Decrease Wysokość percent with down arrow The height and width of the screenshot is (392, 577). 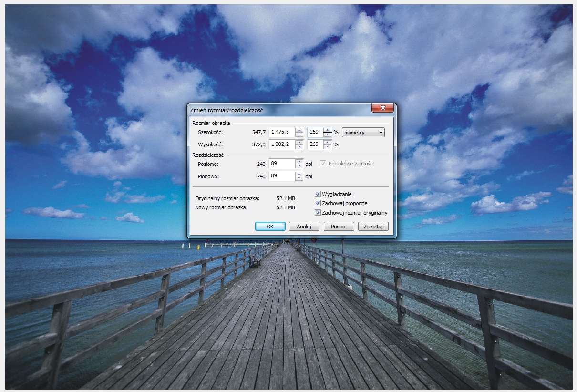tap(327, 147)
